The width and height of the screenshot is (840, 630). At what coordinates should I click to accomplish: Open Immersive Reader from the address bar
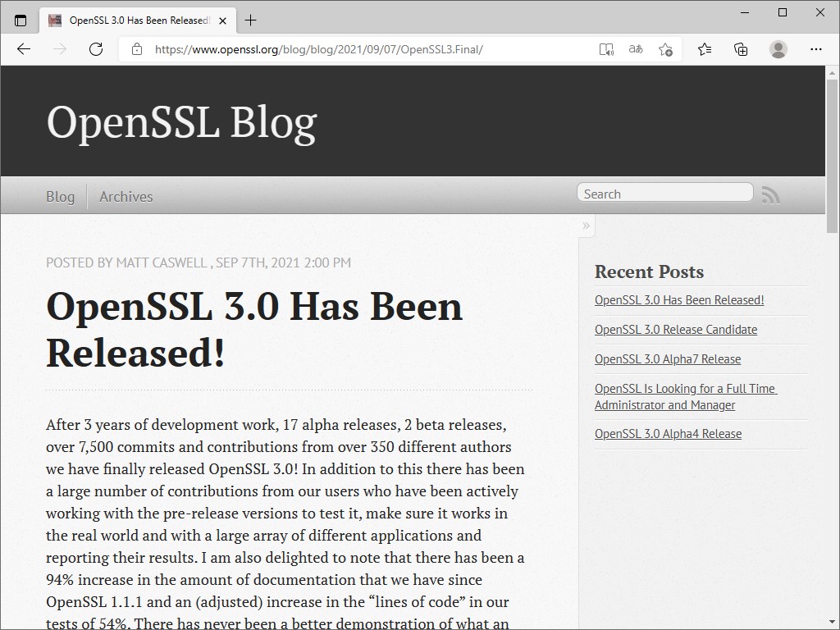pos(606,49)
